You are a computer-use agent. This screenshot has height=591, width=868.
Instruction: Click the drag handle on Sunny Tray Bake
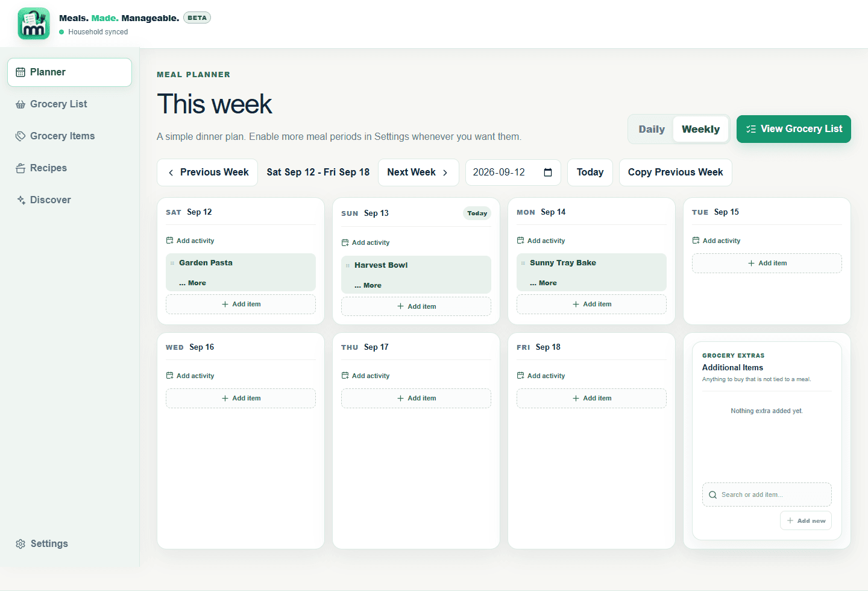point(523,263)
